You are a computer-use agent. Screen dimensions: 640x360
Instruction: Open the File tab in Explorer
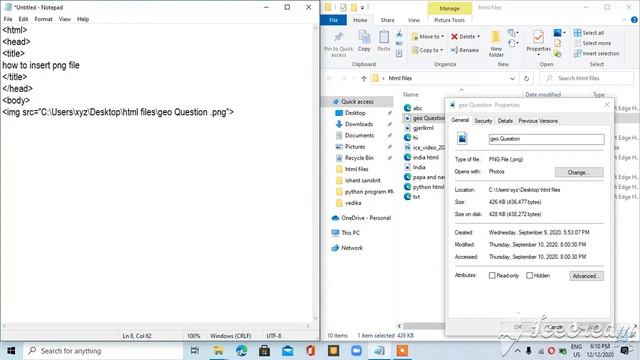[x=333, y=20]
